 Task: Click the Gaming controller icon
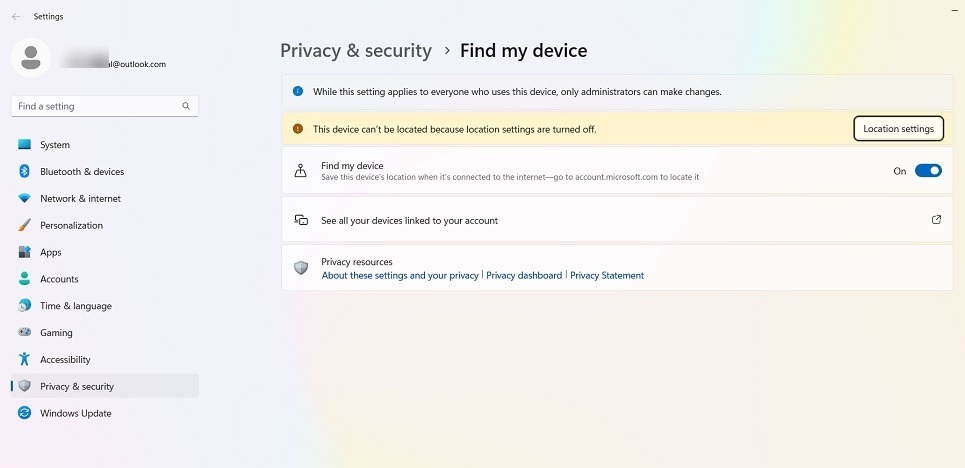[x=25, y=333]
